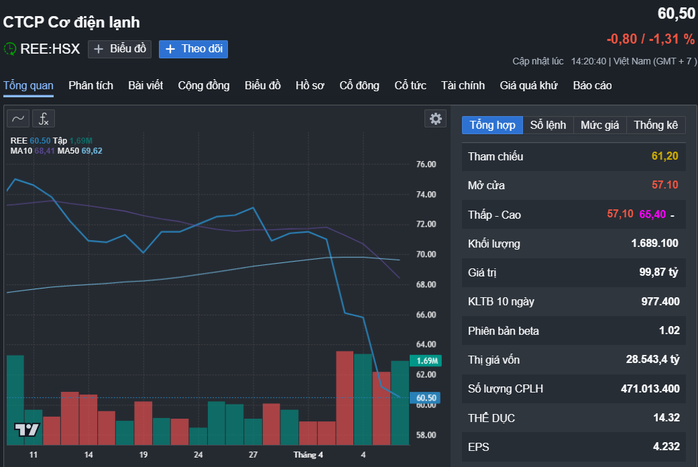The image size is (698, 467).
Task: Click the REE 60.50 chart legend
Action: click(x=30, y=141)
